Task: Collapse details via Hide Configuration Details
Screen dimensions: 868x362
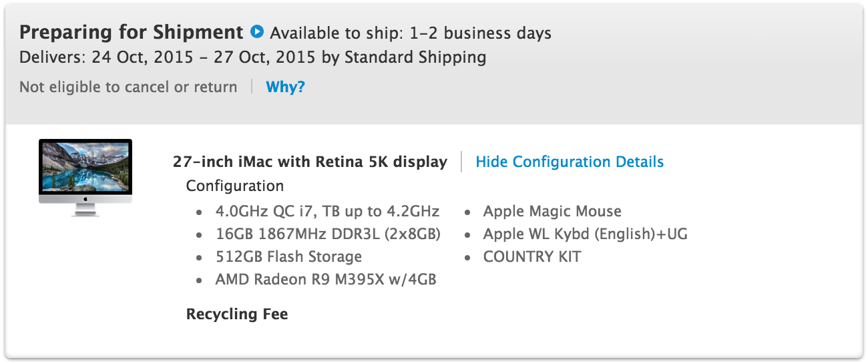Action: (x=570, y=162)
